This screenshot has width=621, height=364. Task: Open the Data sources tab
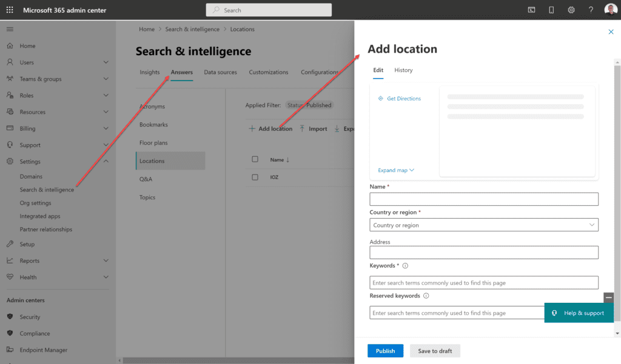220,72
